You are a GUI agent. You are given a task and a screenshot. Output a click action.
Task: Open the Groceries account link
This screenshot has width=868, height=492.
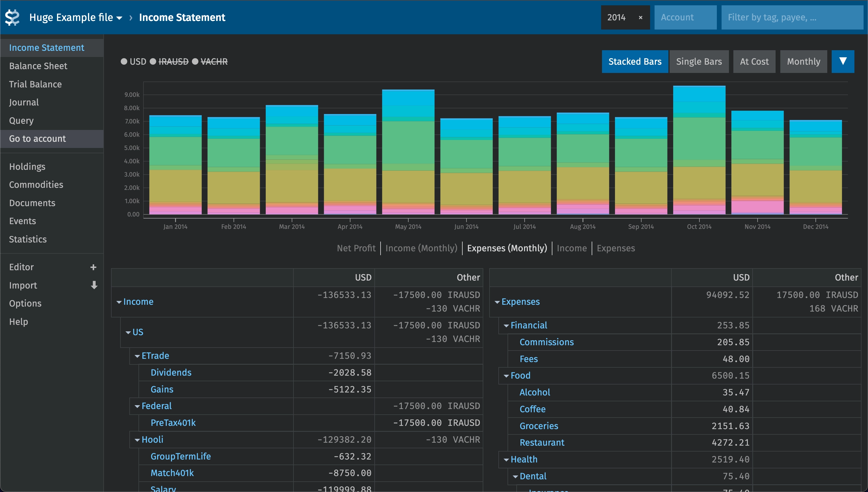point(539,426)
